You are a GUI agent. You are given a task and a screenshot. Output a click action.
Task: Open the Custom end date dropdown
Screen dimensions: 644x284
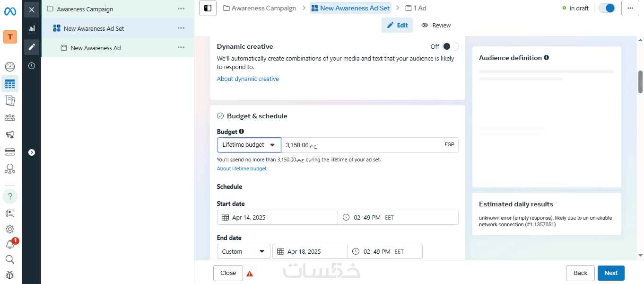[x=244, y=251]
